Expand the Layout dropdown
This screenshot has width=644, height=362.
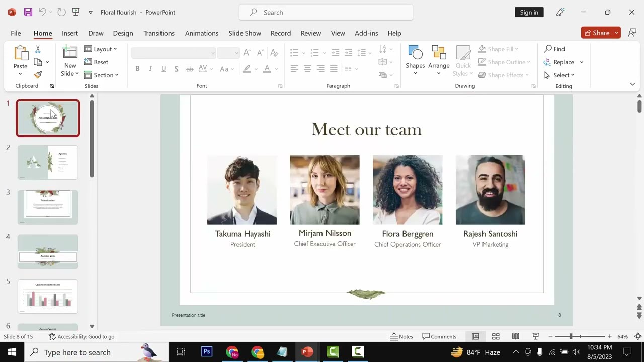(x=101, y=49)
